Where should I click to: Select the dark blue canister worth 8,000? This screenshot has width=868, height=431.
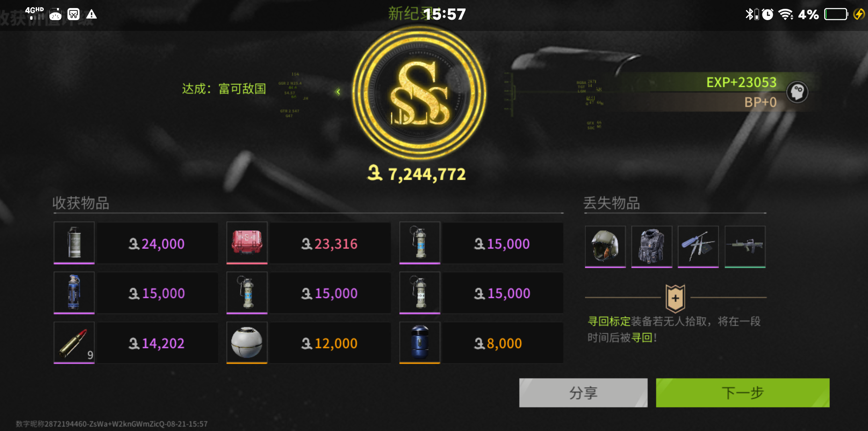click(x=420, y=343)
